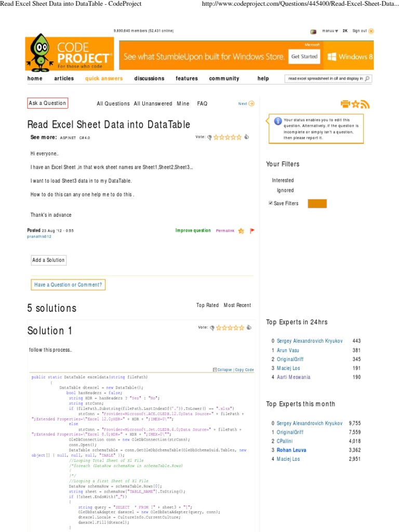Click the Add a Solution button
Viewport: 399px width, 532px height.
point(48,260)
